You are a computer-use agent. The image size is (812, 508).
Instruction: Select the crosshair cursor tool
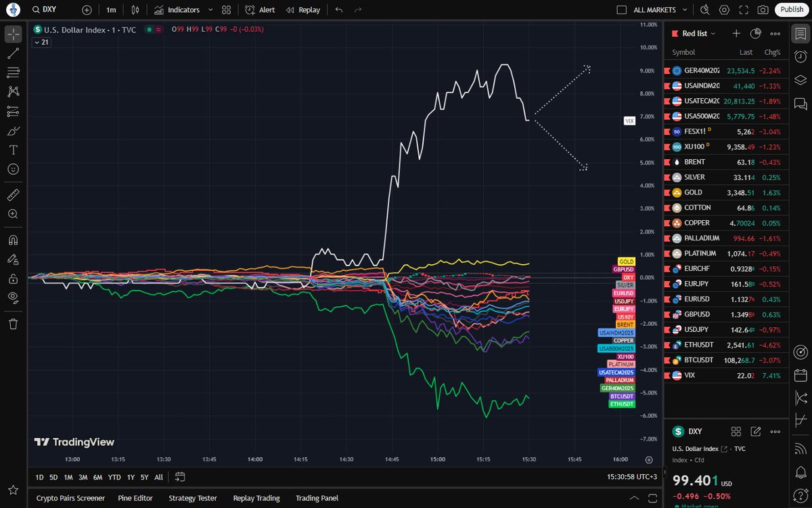[x=14, y=33]
